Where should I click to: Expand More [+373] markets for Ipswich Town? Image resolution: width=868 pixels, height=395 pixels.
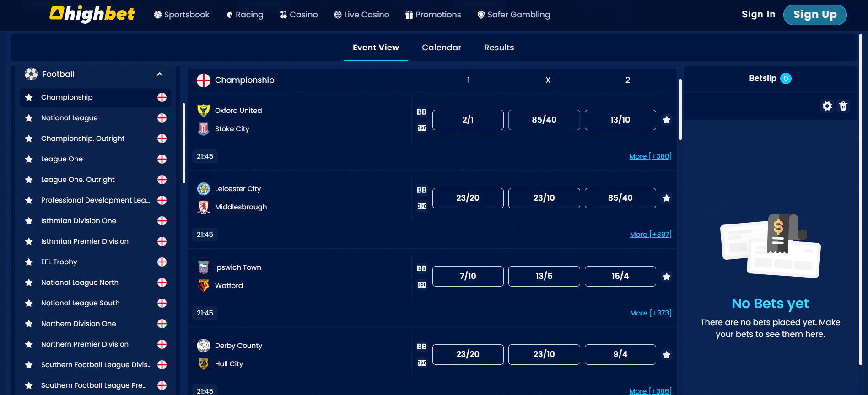coord(651,313)
